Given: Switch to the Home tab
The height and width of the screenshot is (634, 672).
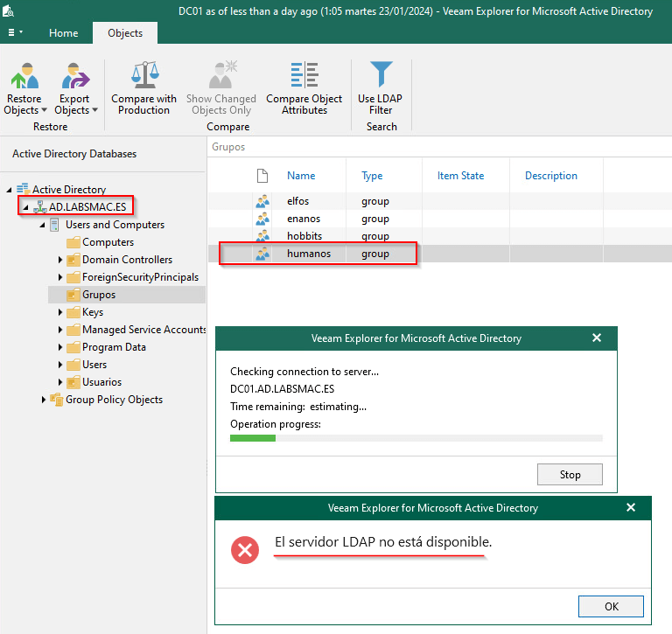Looking at the screenshot, I should point(63,33).
